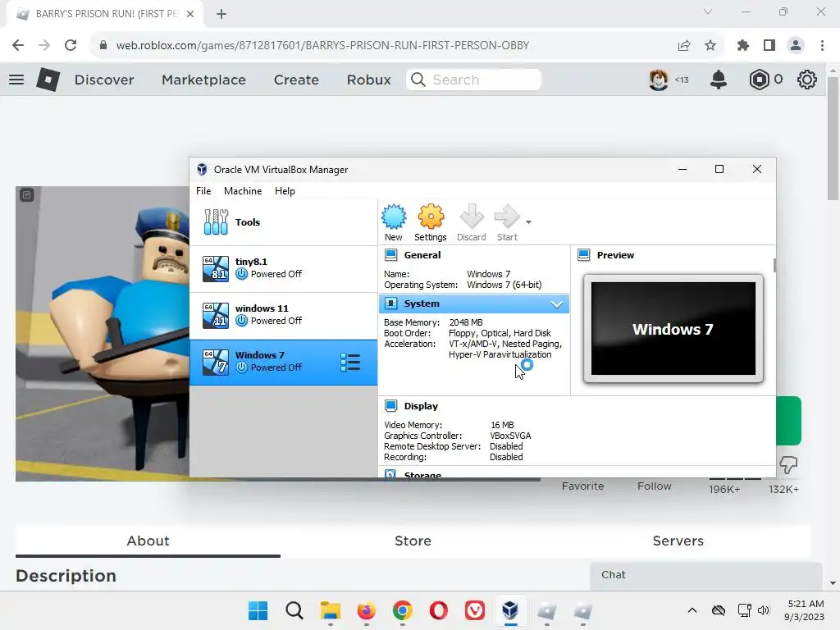Image resolution: width=840 pixels, height=630 pixels.
Task: Open the Windows 7 machine tools list icon
Action: click(350, 363)
